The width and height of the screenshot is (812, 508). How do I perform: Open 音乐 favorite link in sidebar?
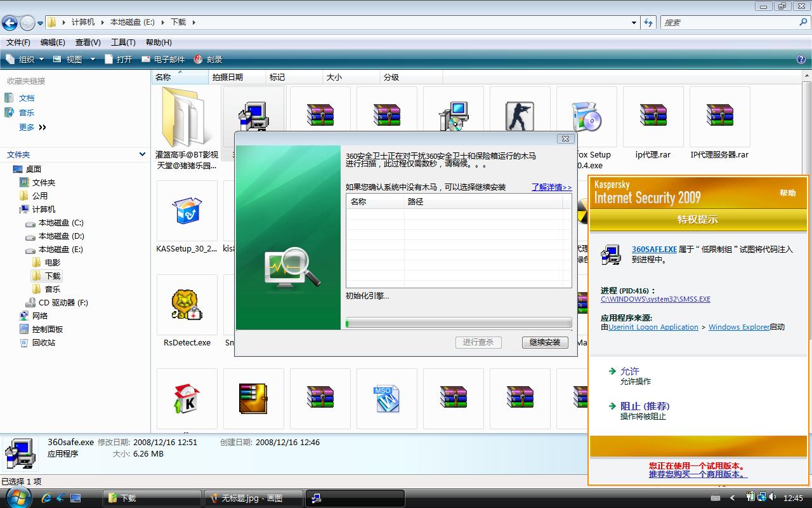click(27, 112)
